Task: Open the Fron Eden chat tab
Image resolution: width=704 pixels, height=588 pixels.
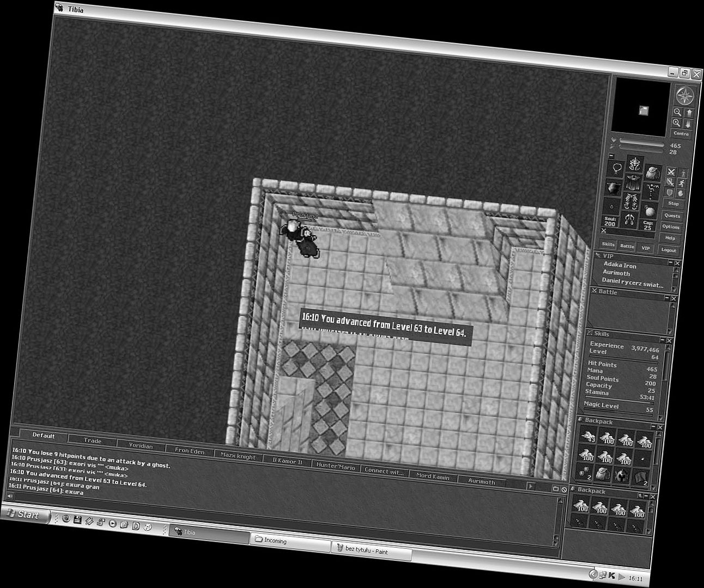Action: pos(190,450)
